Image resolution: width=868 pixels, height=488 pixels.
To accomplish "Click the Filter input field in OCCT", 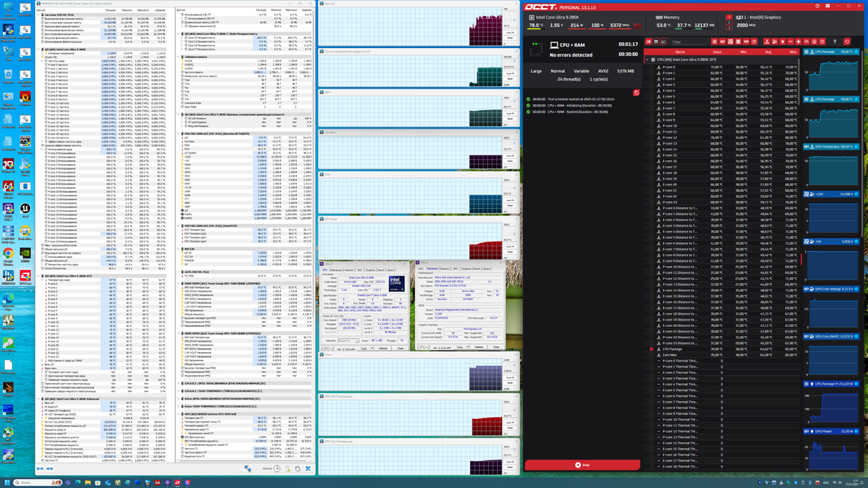I will pyautogui.click(x=689, y=41).
